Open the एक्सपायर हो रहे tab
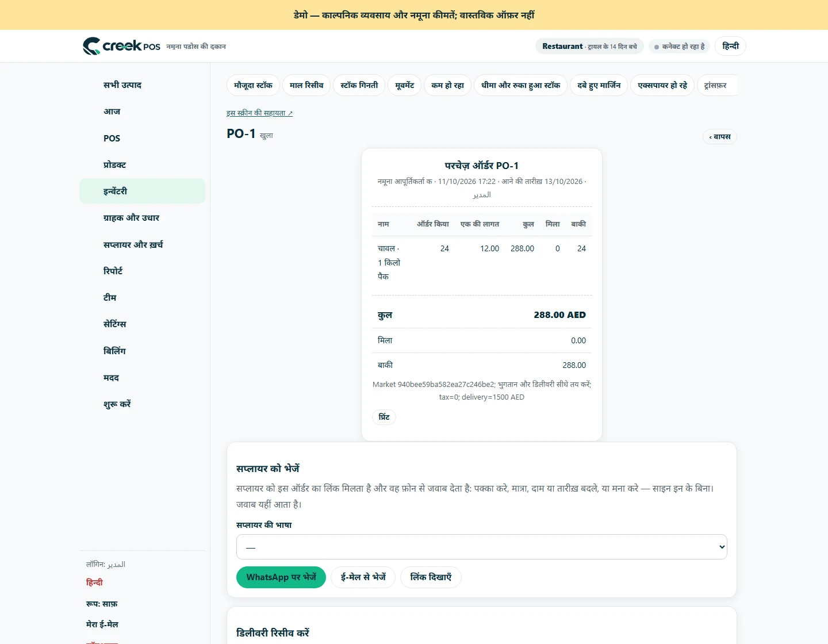Screen dimensions: 828x644 (x=662, y=85)
